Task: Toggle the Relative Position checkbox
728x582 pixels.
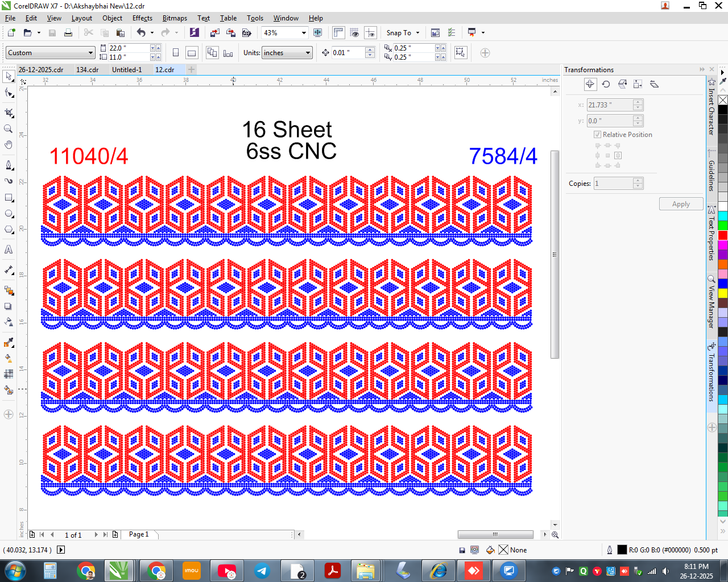Action: coord(597,135)
